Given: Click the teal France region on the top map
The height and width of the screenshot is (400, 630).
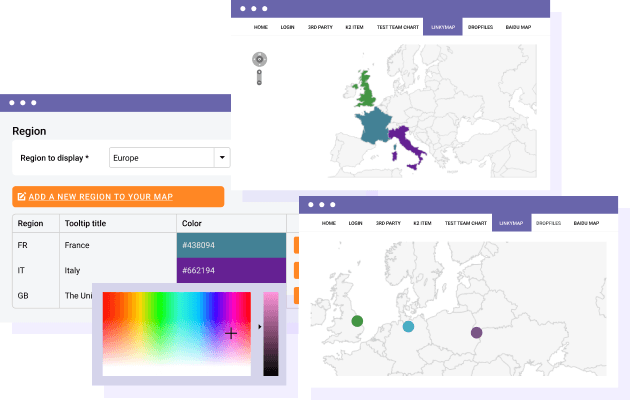Looking at the screenshot, I should [x=373, y=128].
